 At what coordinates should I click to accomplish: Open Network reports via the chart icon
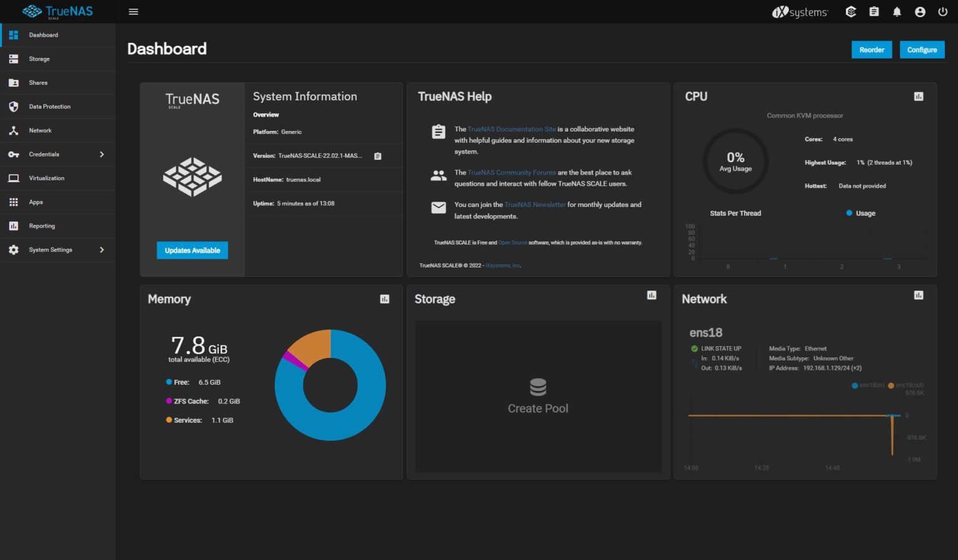click(918, 294)
